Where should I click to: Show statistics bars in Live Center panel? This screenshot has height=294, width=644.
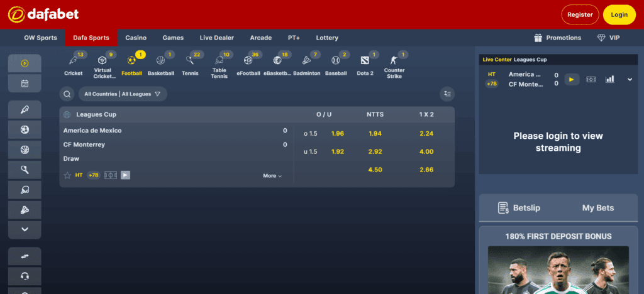pos(610,79)
